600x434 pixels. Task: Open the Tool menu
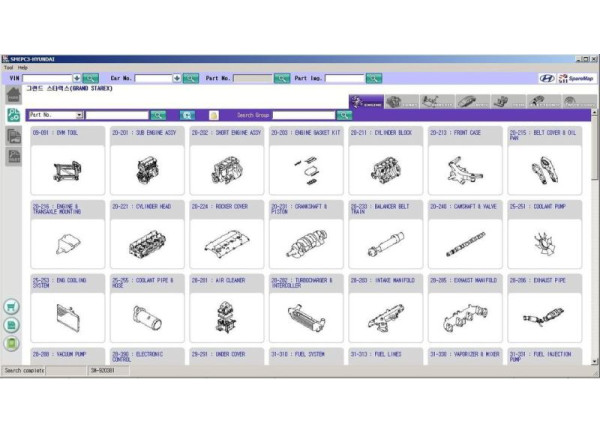8,67
